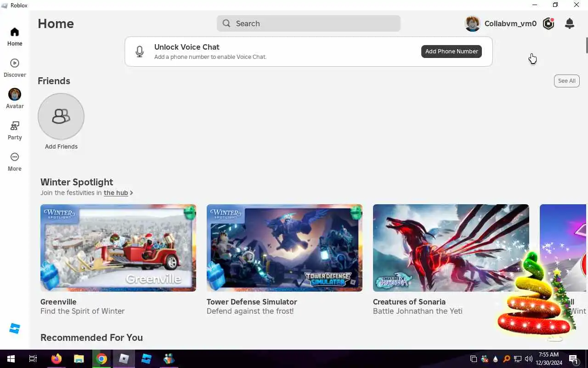The width and height of the screenshot is (588, 368).
Task: Click See All friends button
Action: [566, 81]
